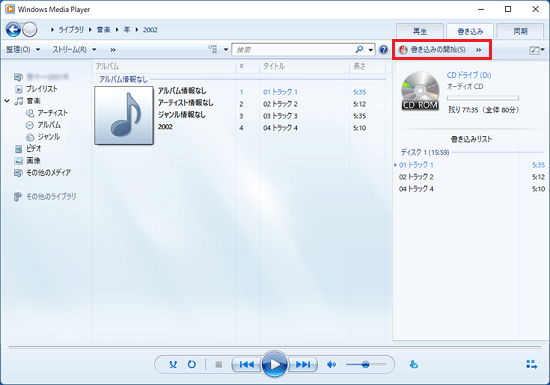Show more toolbar commands after ストリーム
The image size is (550, 385).
tap(113, 50)
